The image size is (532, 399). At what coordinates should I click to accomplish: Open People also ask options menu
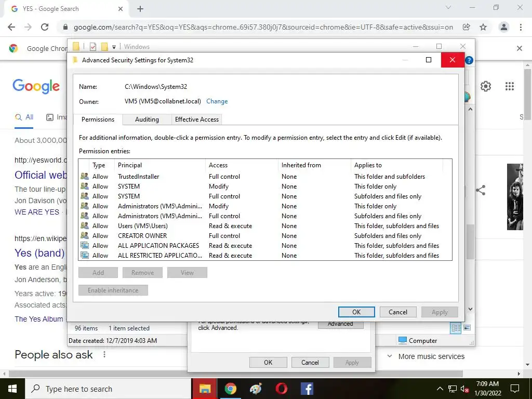click(x=104, y=354)
